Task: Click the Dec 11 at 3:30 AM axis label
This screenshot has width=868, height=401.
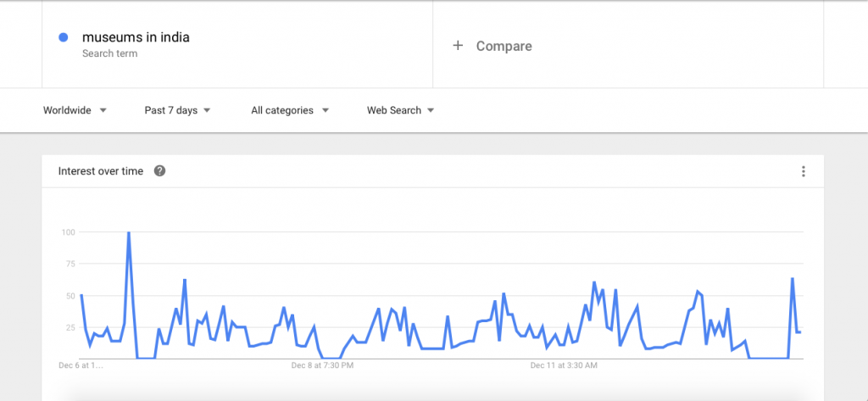Action: pos(564,365)
